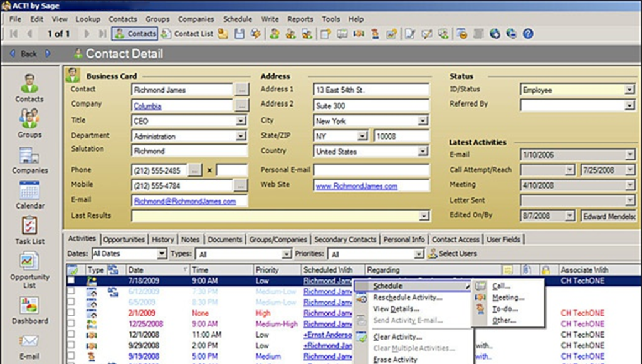Expand the Department dropdown
642x364 pixels.
[241, 136]
